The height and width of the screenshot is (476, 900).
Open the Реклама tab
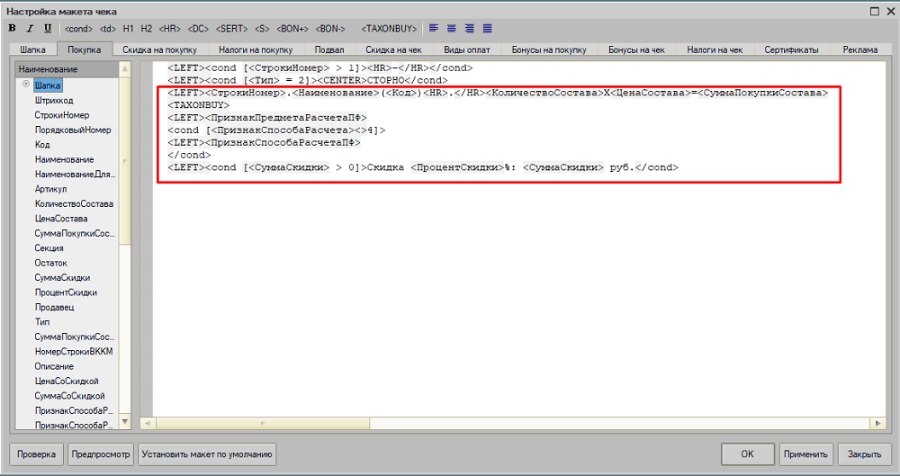(x=860, y=50)
